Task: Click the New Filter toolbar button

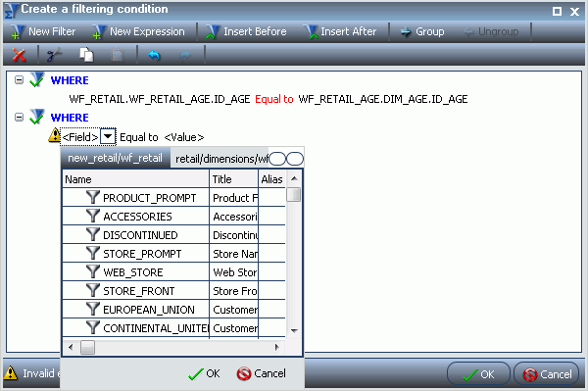Action: click(x=43, y=32)
